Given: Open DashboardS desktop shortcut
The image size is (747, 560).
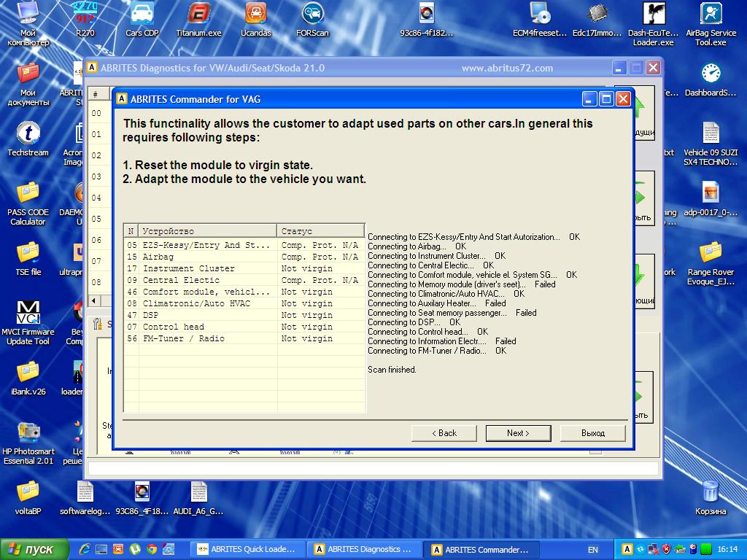Looking at the screenshot, I should pos(711,80).
